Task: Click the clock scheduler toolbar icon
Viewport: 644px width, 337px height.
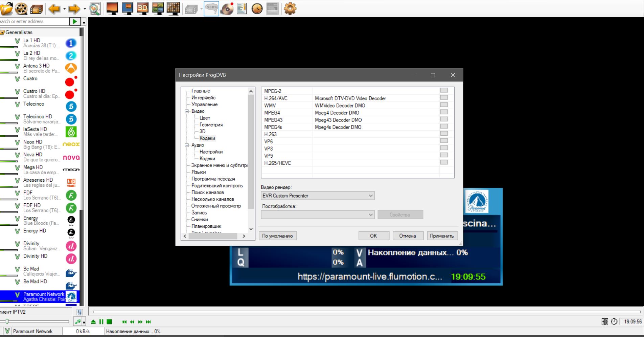Action: point(257,8)
